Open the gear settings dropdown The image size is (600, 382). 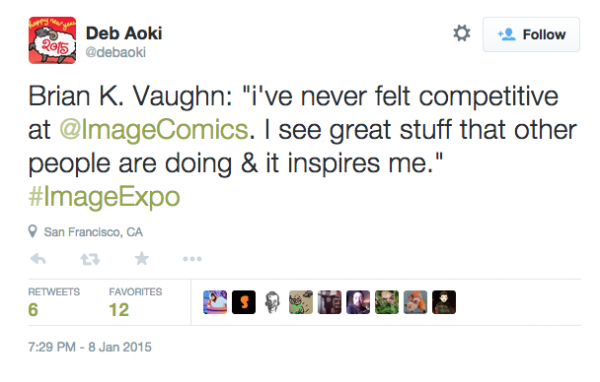pos(461,33)
